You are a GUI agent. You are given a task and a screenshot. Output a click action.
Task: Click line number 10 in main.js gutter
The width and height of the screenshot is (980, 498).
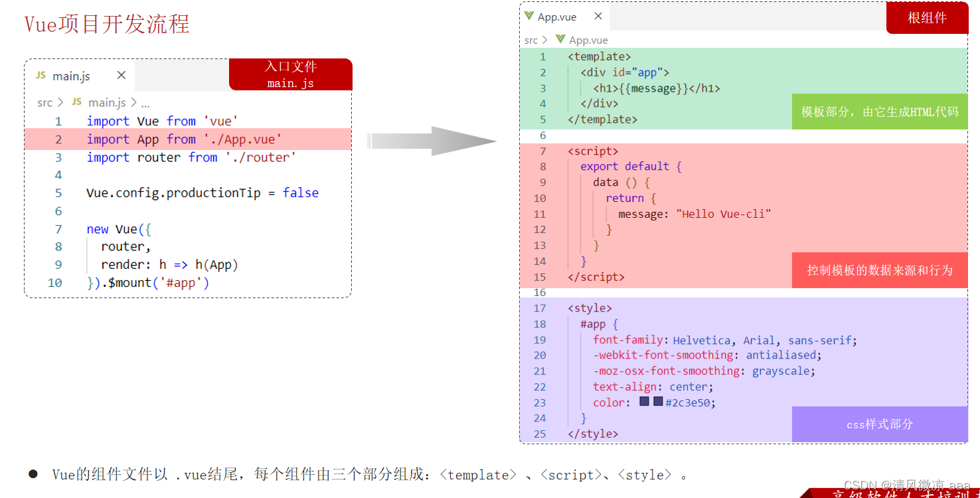click(x=55, y=283)
